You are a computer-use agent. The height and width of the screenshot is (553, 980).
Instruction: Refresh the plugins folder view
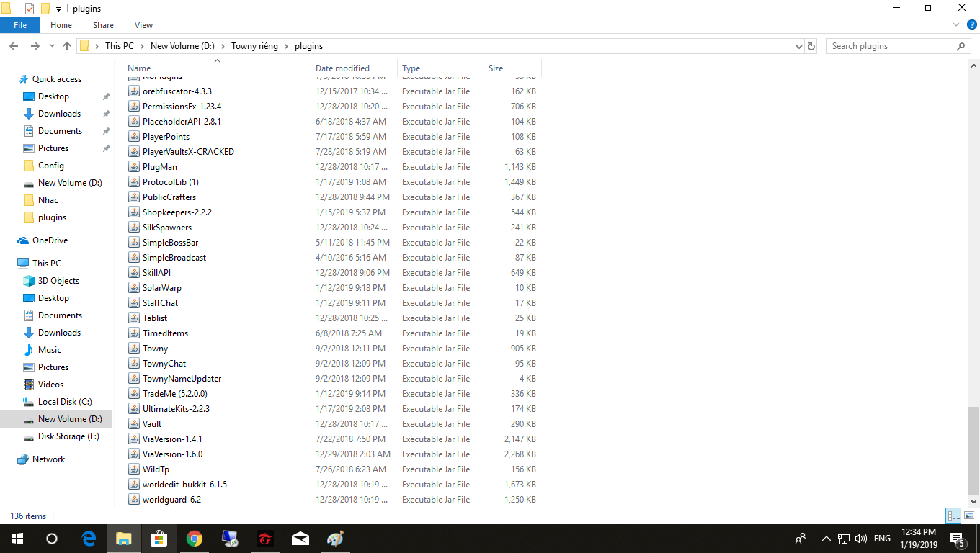coord(813,45)
